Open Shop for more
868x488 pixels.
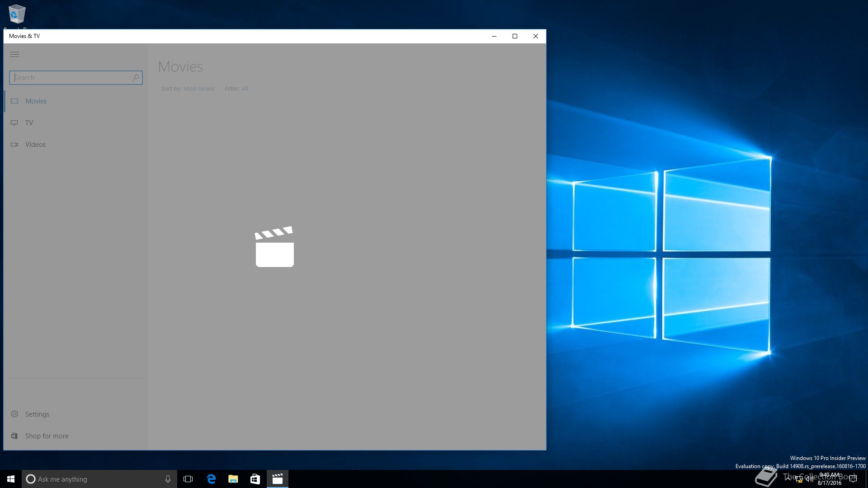point(76,436)
